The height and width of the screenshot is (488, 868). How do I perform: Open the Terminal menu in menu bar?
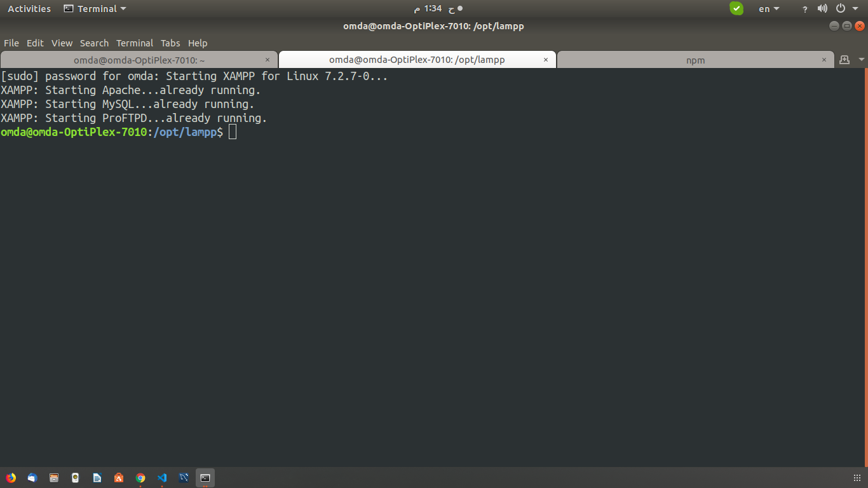pyautogui.click(x=135, y=43)
